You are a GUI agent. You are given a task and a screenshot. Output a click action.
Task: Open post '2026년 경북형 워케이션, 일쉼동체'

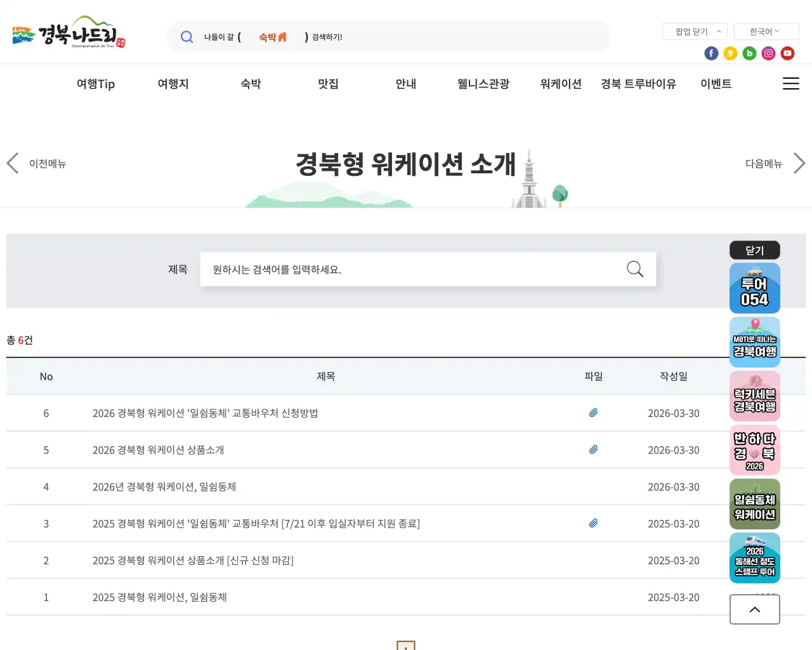[x=164, y=487]
